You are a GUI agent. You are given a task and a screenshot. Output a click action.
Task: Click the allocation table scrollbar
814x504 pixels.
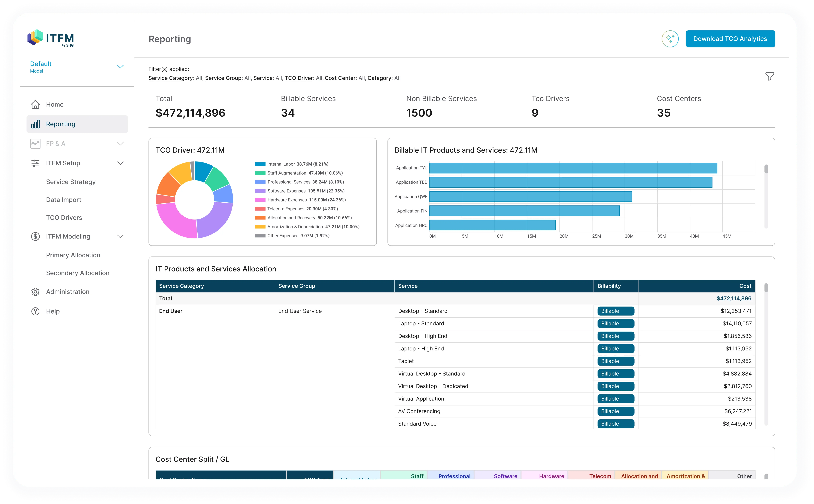tap(766, 288)
